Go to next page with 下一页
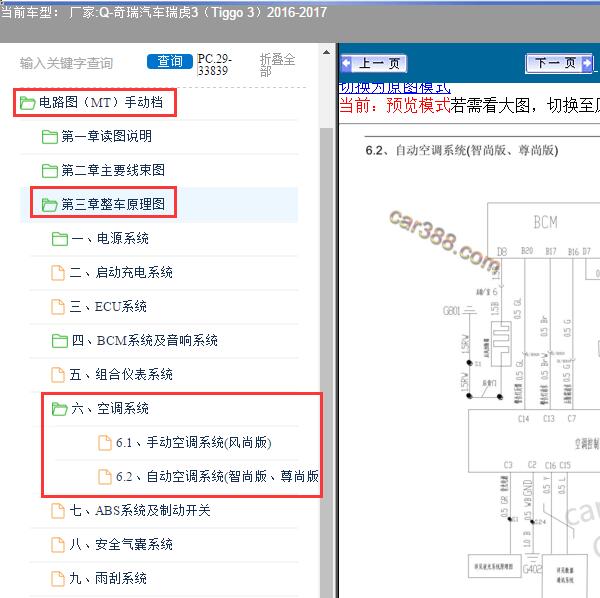600x598 pixels. [x=559, y=63]
